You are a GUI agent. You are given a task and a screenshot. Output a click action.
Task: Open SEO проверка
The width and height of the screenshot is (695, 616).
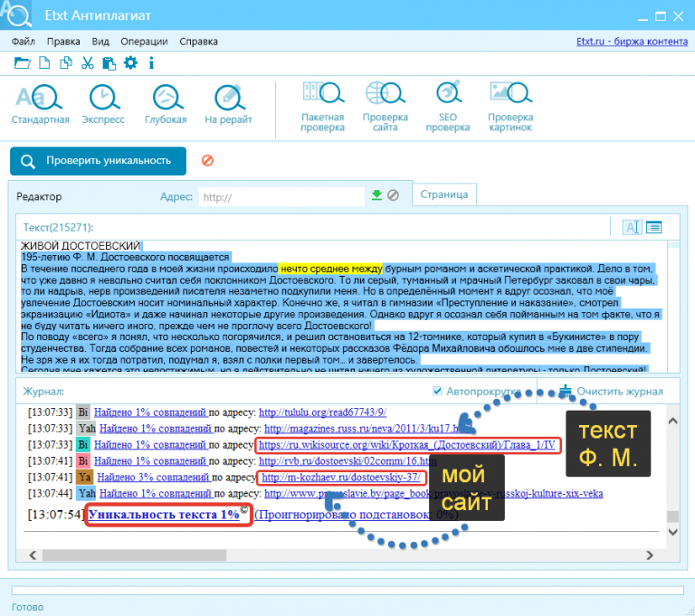click(x=448, y=107)
